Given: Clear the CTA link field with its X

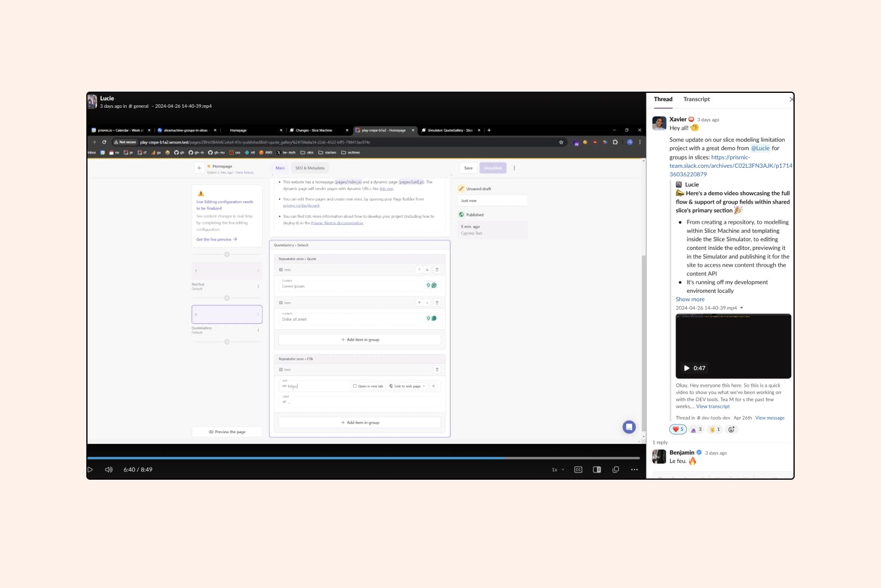Looking at the screenshot, I should [x=433, y=386].
